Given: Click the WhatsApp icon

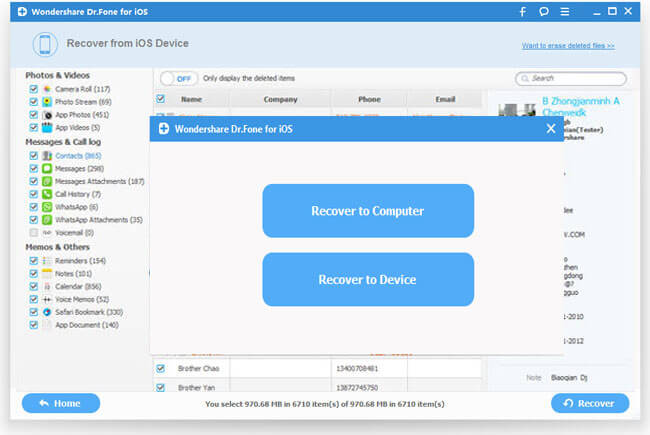Looking at the screenshot, I should pyautogui.click(x=47, y=207).
